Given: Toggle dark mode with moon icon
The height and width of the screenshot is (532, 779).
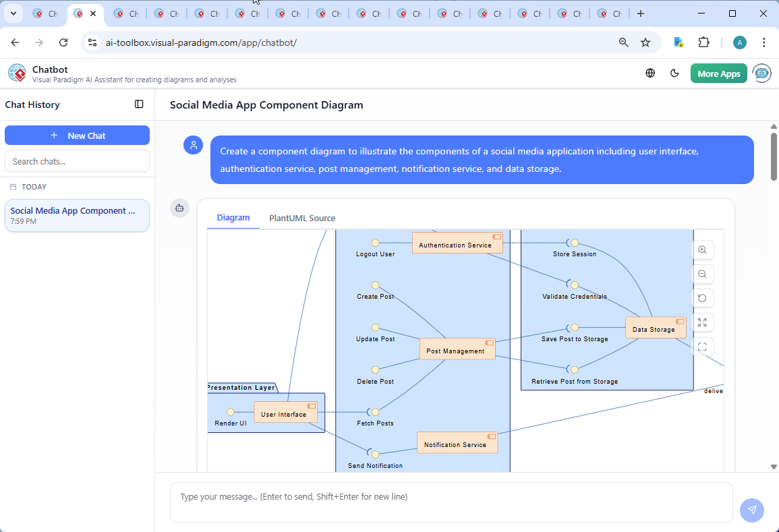Looking at the screenshot, I should [x=674, y=73].
